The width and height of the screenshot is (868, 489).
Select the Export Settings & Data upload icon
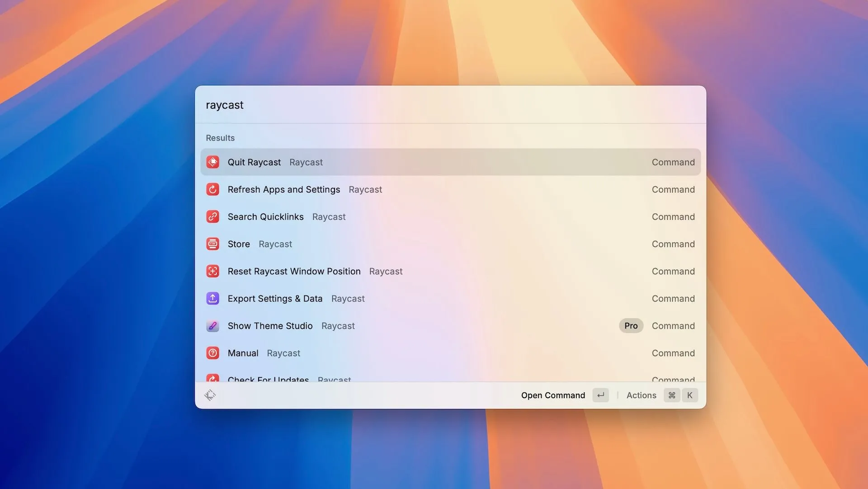pos(212,298)
